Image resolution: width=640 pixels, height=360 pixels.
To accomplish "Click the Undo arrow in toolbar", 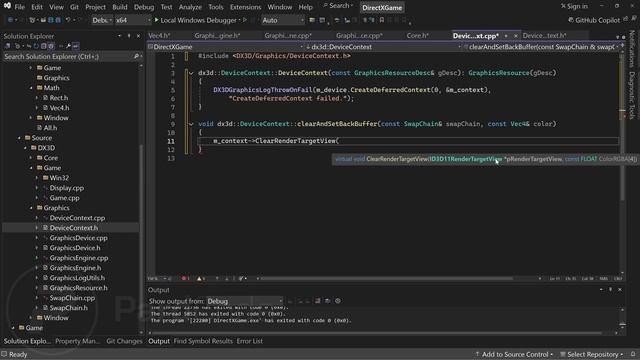I will (x=68, y=20).
